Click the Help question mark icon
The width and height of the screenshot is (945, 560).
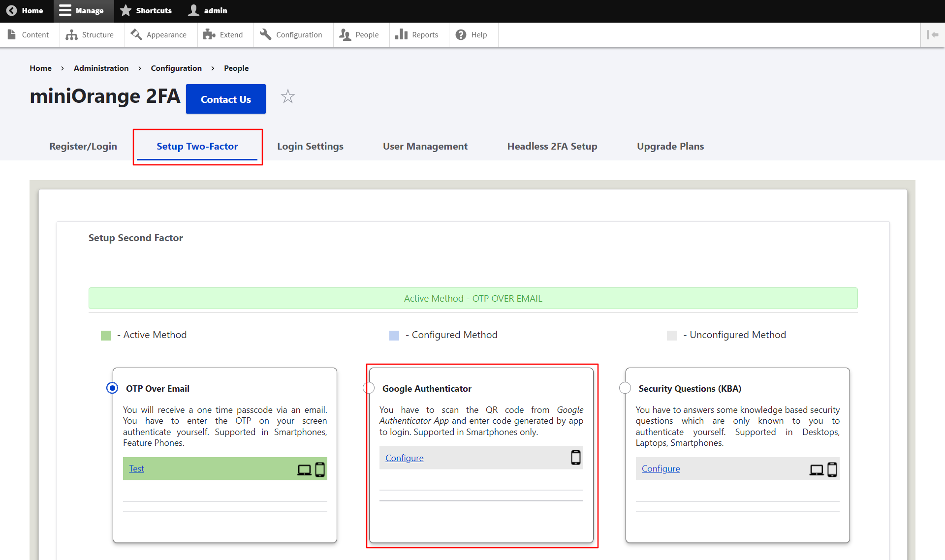(461, 35)
